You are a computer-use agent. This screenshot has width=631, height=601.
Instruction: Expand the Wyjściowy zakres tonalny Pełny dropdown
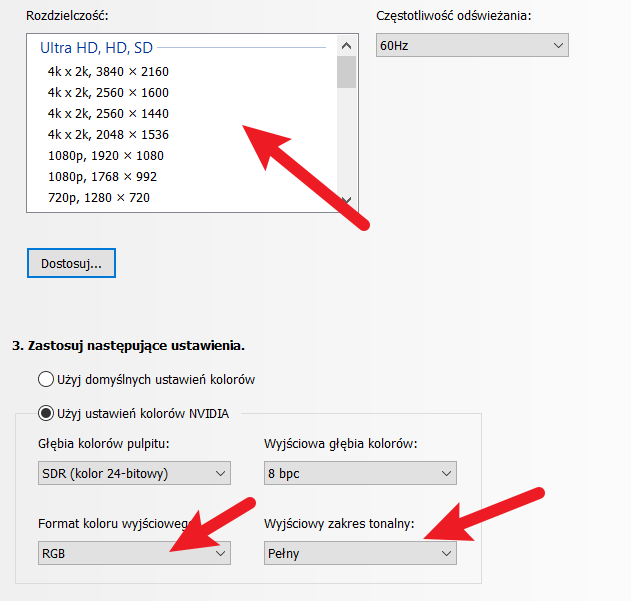click(359, 552)
